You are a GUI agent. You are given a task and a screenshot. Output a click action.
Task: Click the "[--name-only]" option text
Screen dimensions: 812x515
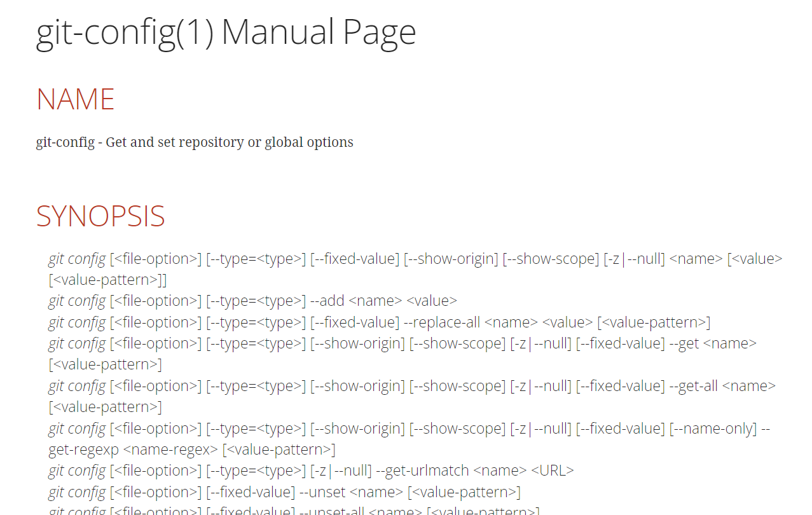[x=713, y=429]
